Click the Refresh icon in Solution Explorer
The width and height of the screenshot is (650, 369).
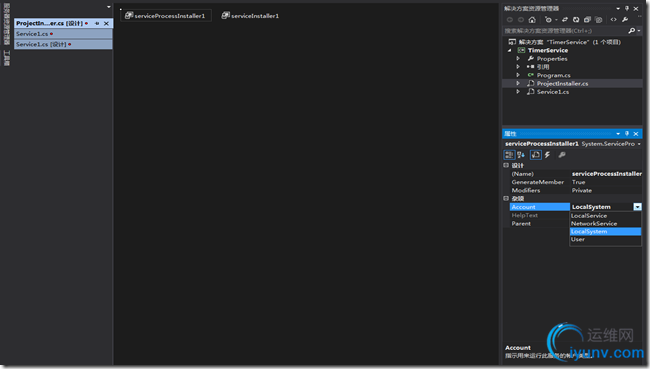click(x=576, y=19)
